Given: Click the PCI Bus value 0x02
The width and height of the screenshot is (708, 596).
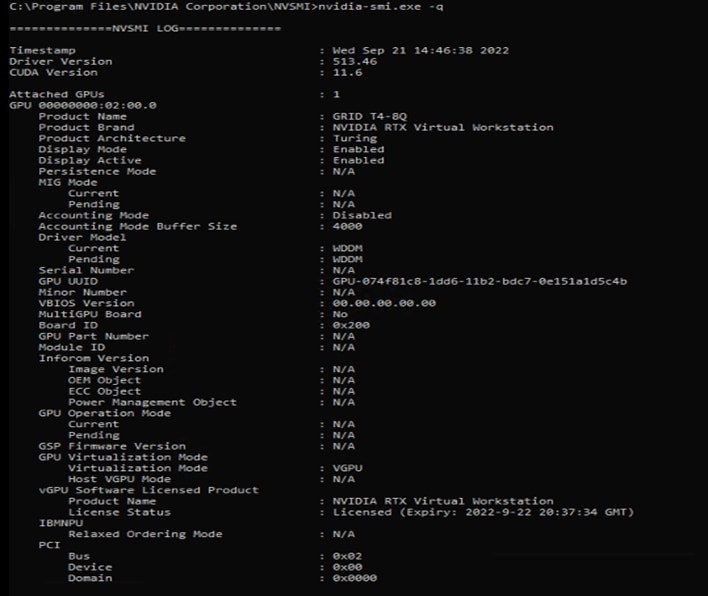Looking at the screenshot, I should [348, 556].
